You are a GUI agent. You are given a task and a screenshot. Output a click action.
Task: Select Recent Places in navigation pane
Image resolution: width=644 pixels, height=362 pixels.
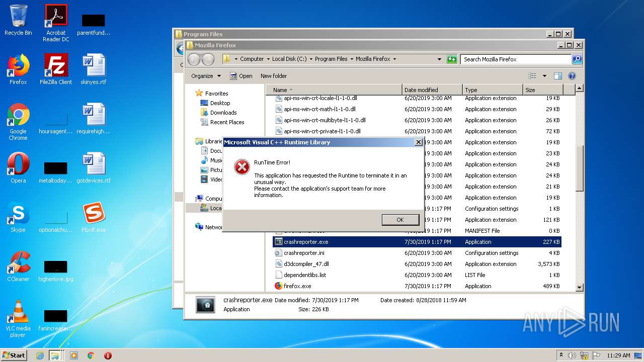pyautogui.click(x=222, y=122)
